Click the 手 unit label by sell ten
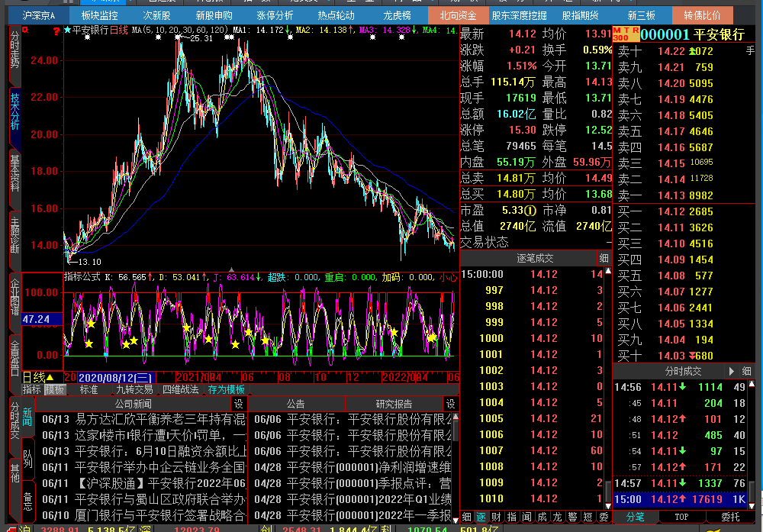This screenshot has height=532, width=763. 750,50
